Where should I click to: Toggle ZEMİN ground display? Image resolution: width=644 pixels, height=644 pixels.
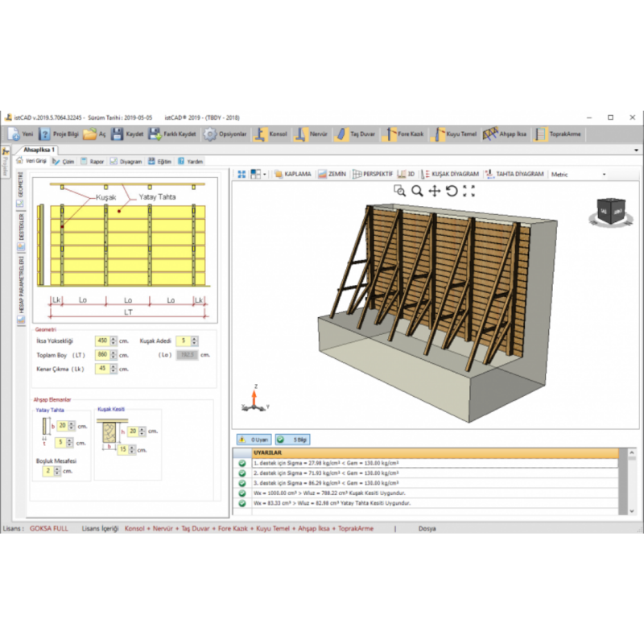(x=332, y=174)
